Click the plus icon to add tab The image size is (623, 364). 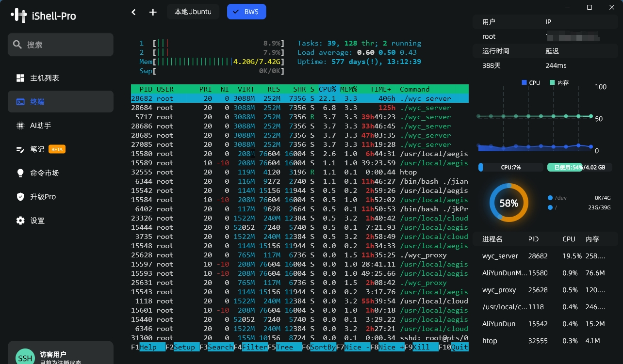tap(153, 12)
